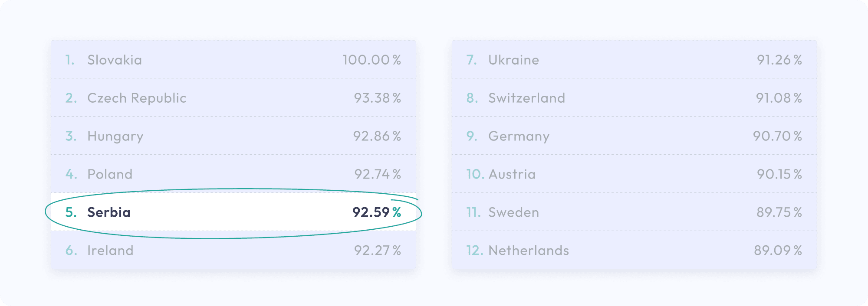Select the 93.38% value
The width and height of the screenshot is (868, 306).
pyautogui.click(x=377, y=98)
